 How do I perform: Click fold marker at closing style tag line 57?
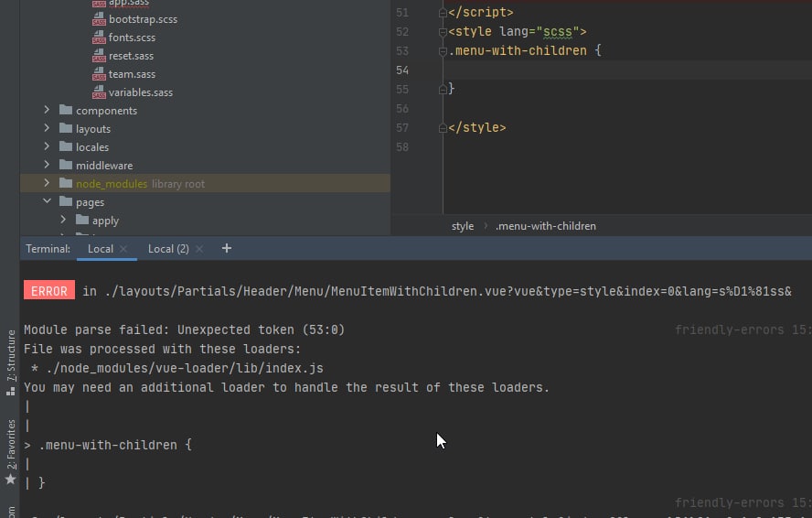pyautogui.click(x=443, y=128)
